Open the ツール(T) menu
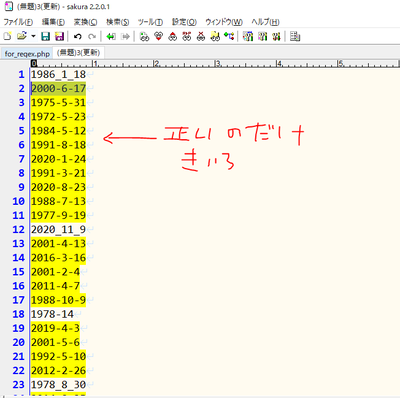The width and height of the screenshot is (400, 398). click(150, 22)
